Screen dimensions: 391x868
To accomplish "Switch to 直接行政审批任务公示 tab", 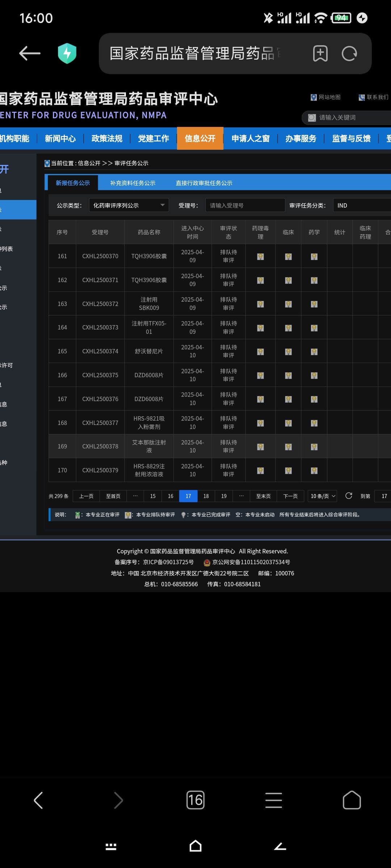I will click(204, 183).
